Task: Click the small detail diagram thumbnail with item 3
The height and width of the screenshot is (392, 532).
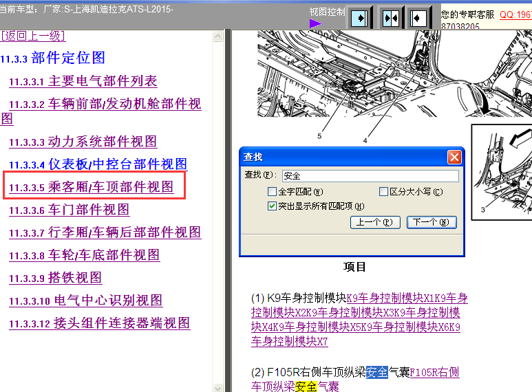Action: coord(502,172)
